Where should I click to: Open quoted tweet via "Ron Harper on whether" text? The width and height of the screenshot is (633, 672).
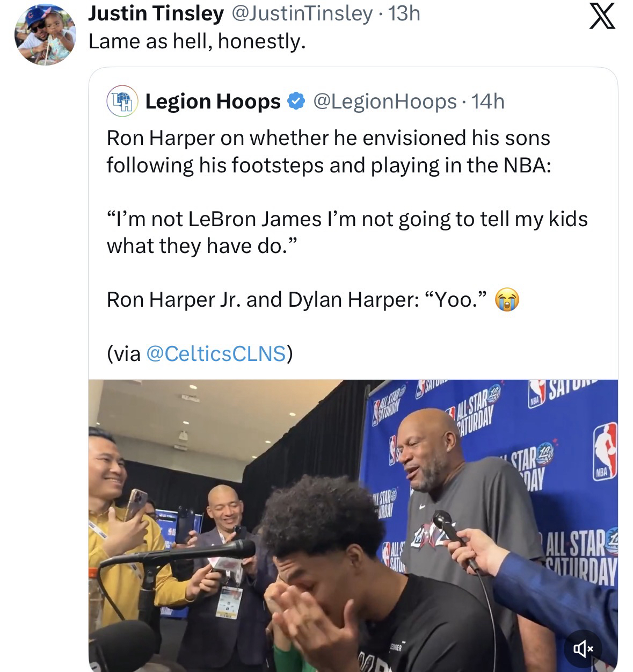point(328,138)
